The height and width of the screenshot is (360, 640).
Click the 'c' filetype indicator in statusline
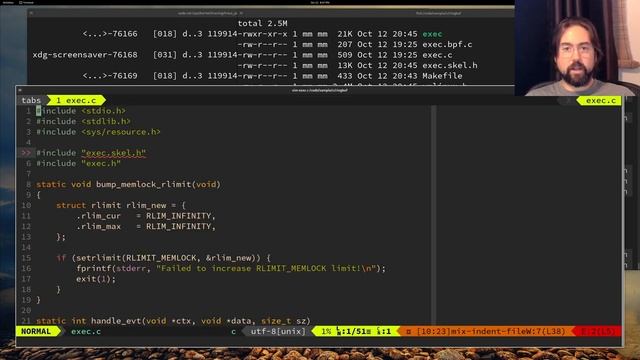233,331
